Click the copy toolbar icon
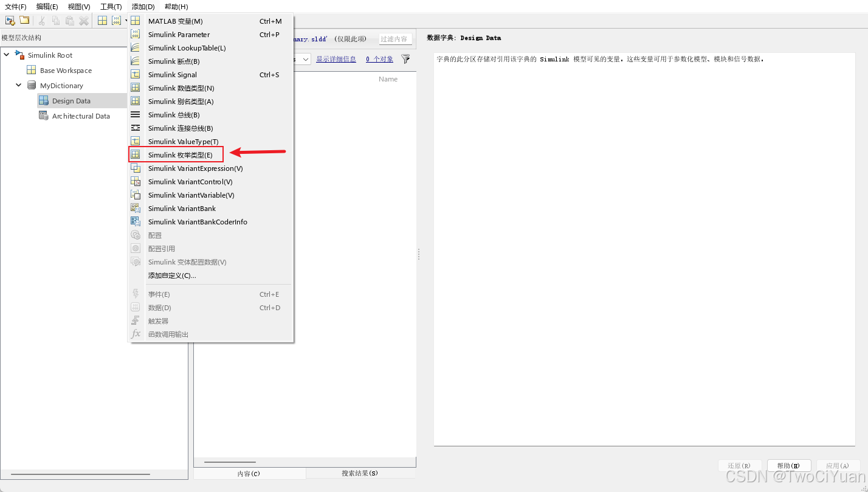Viewport: 868px width, 492px height. tap(56, 21)
